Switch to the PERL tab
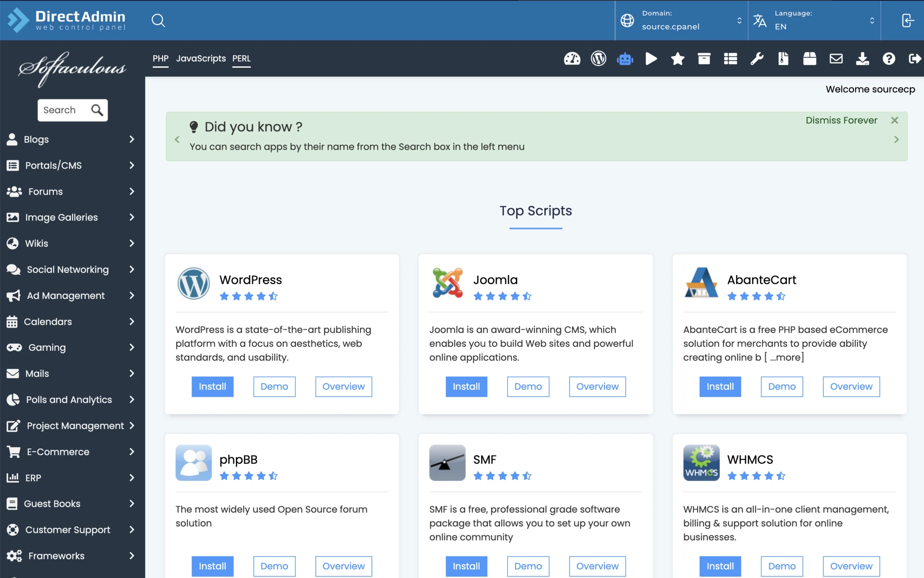Screen dimensions: 924x578 coord(241,59)
